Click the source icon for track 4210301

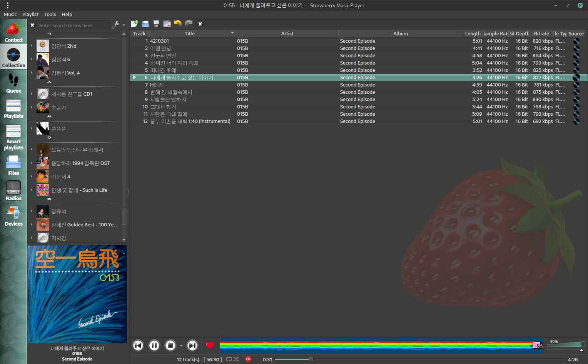click(576, 41)
